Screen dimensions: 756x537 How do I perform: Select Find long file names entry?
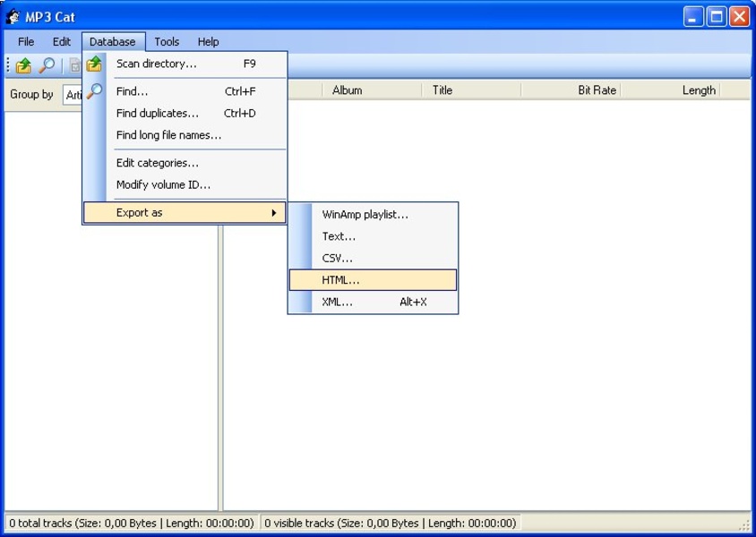[x=168, y=135]
